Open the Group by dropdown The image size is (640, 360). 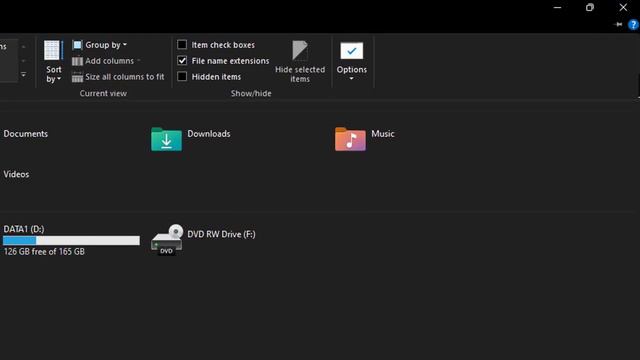pyautogui.click(x=100, y=45)
